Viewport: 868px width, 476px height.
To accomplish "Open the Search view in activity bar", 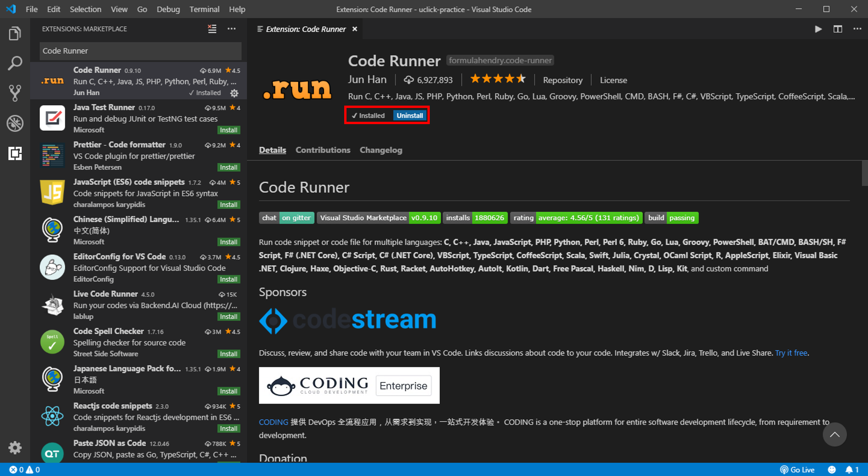I will (15, 63).
